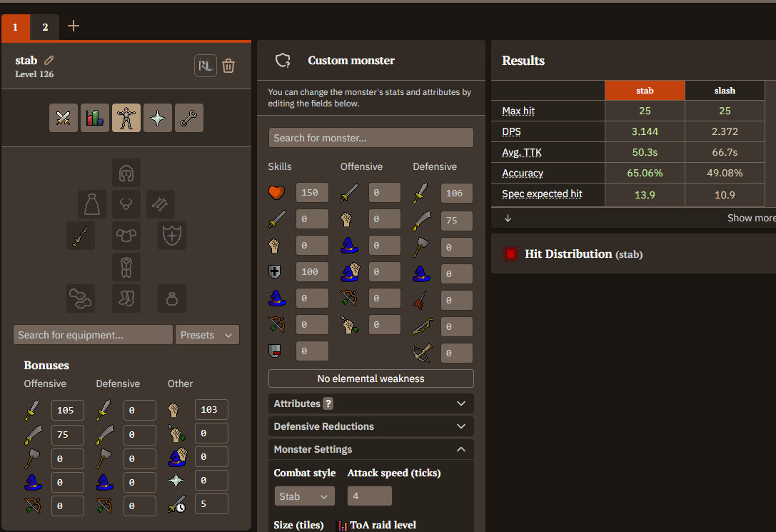Click the monster stab defence field 106

(456, 193)
